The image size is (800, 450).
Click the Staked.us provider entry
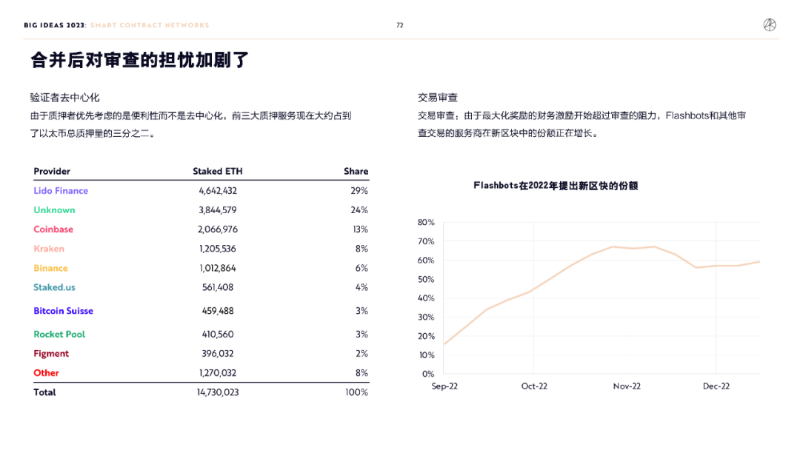pyautogui.click(x=55, y=287)
